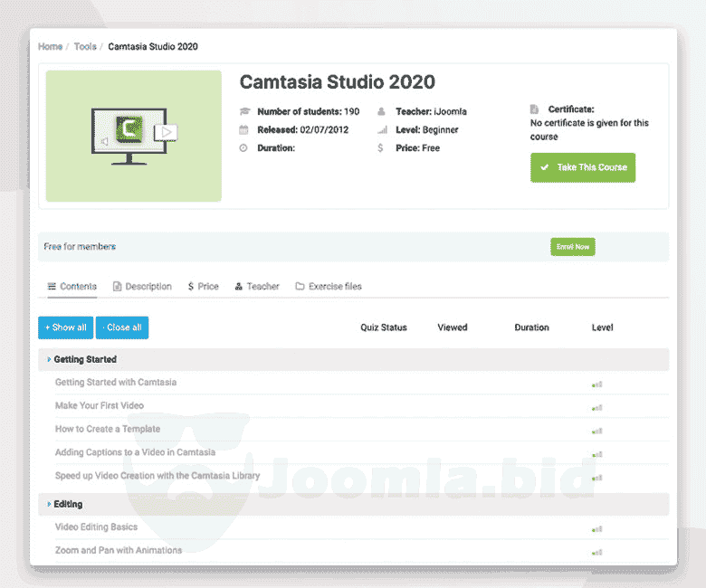Collapse the Editing section
The image size is (706, 588).
49,505
